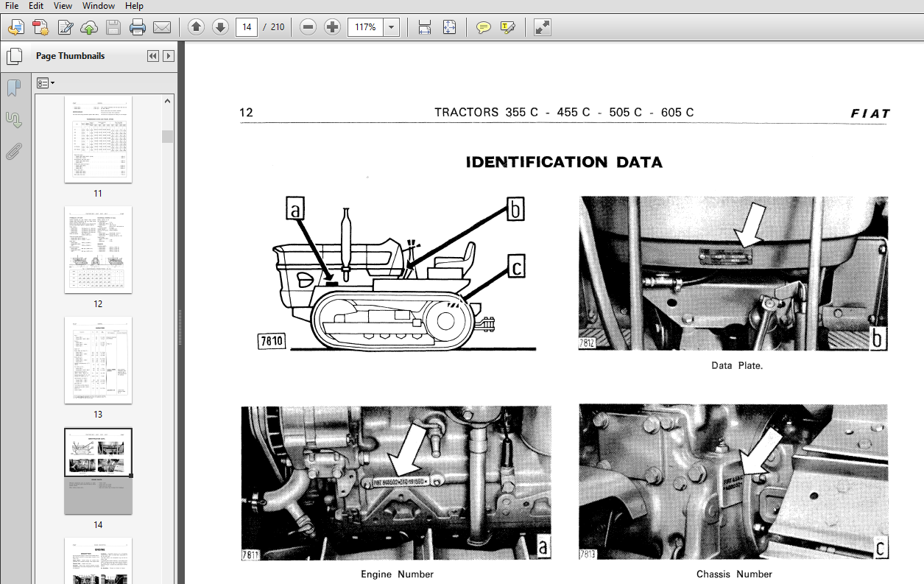
Task: Select the page 13 thumbnail
Action: click(98, 360)
